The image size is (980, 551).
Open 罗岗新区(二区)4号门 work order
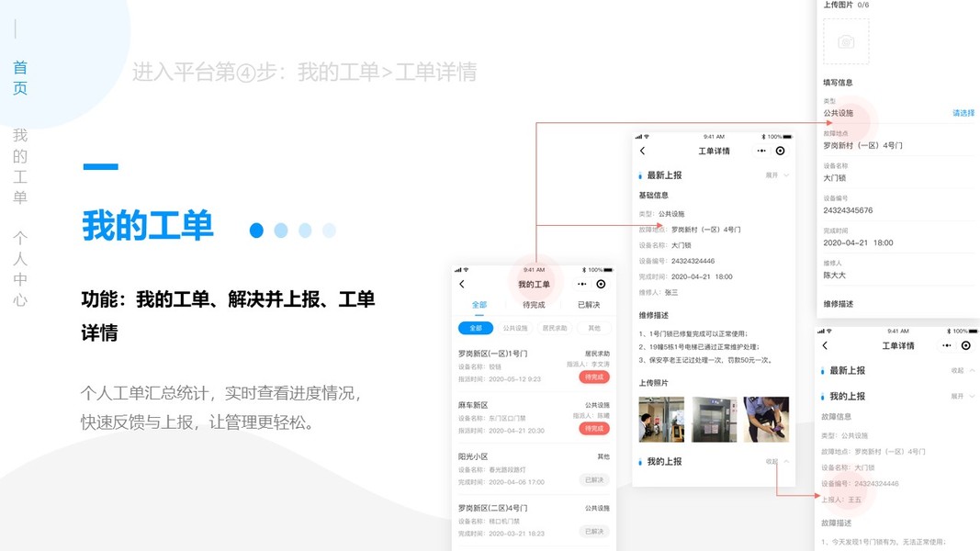534,521
